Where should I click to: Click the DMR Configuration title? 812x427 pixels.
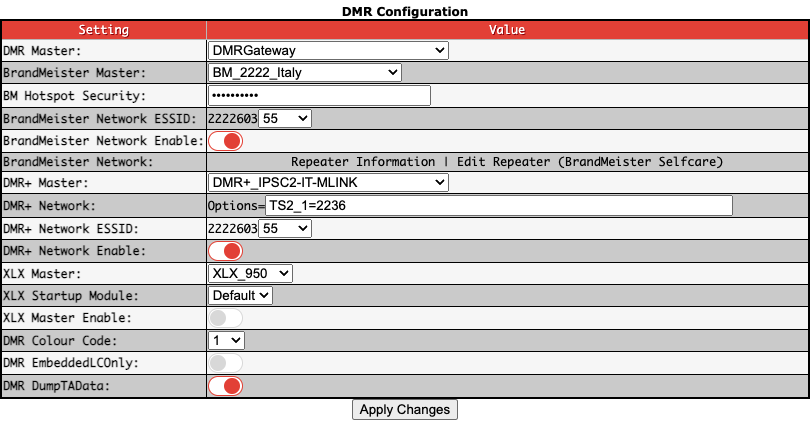(x=405, y=11)
